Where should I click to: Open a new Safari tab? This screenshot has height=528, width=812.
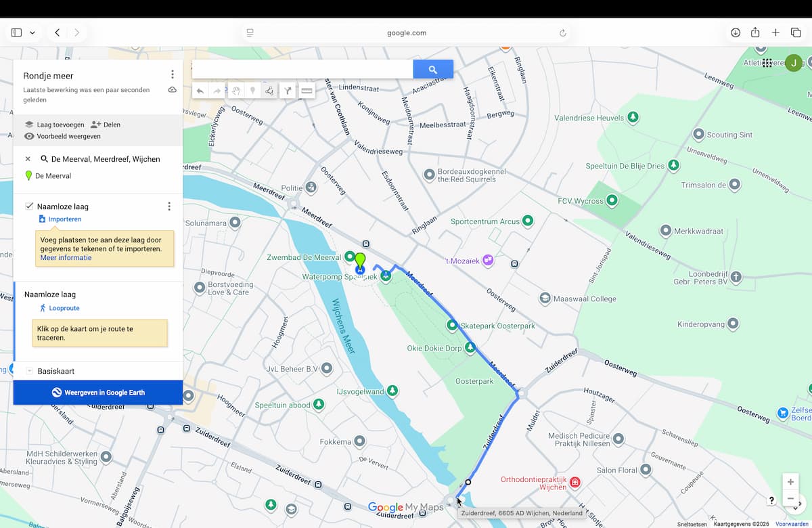(775, 32)
